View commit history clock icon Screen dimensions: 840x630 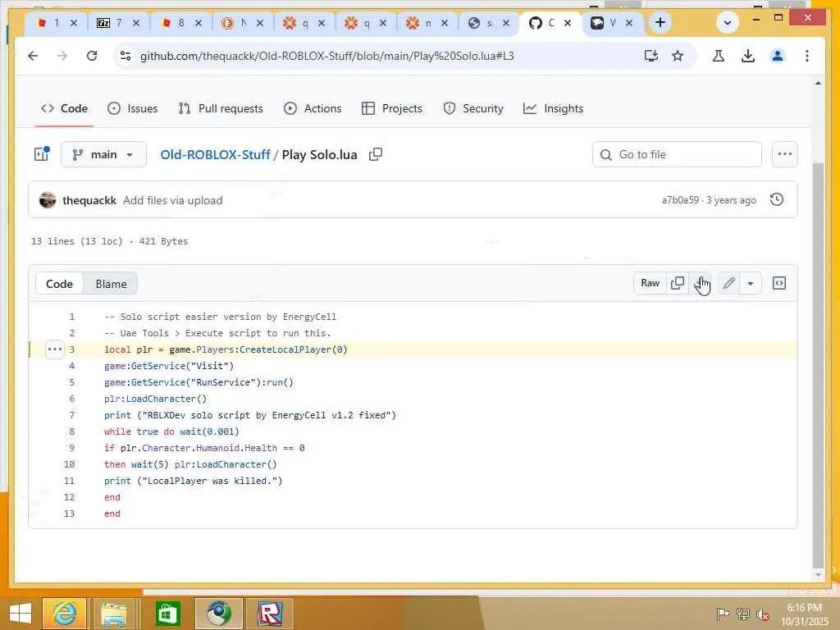pos(777,200)
